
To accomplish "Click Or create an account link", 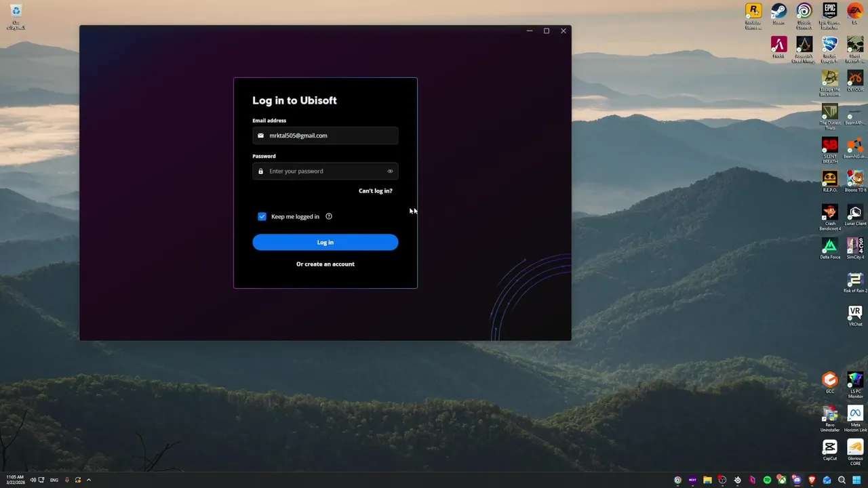I will click(x=325, y=264).
